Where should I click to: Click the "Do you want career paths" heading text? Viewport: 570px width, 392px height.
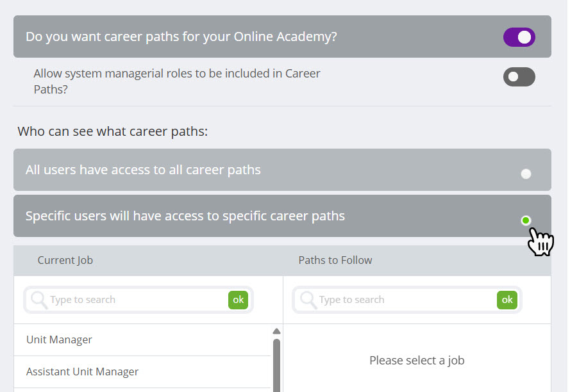click(181, 37)
